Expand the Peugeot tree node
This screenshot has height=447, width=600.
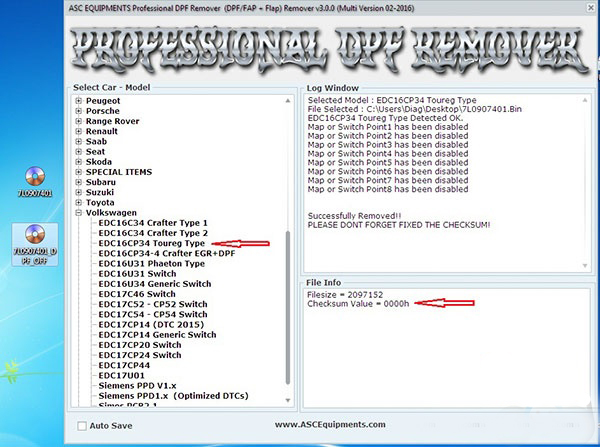pyautogui.click(x=78, y=101)
